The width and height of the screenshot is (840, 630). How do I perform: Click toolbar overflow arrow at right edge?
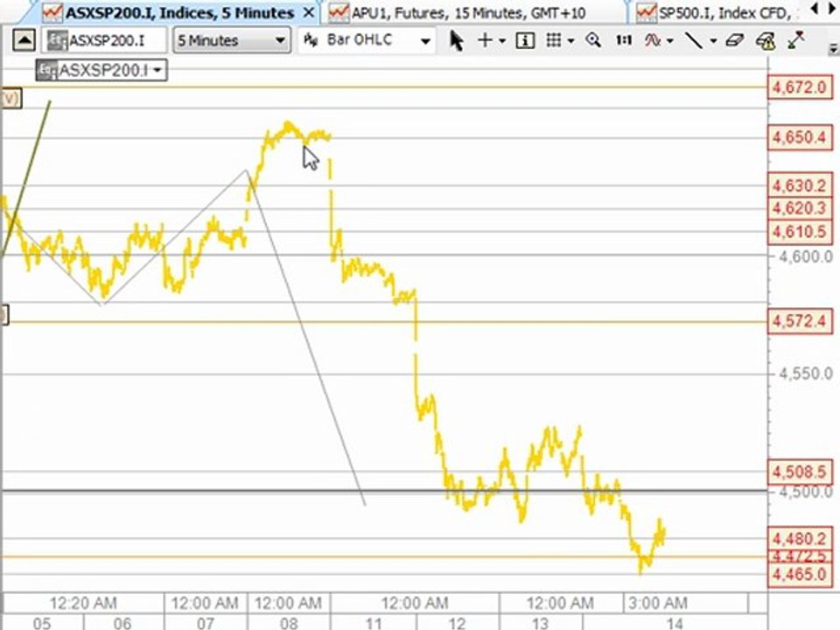(x=833, y=49)
